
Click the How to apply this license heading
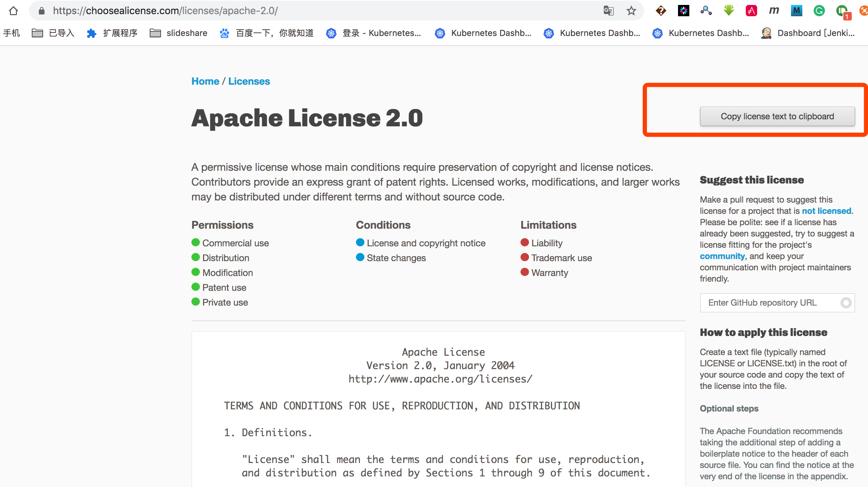point(763,332)
